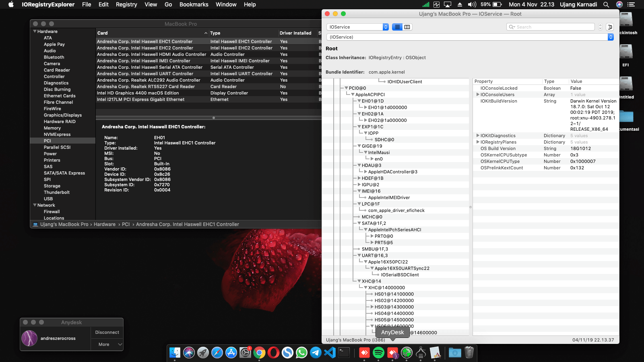Open Opera browser from the dock
The image size is (644, 362).
273,353
